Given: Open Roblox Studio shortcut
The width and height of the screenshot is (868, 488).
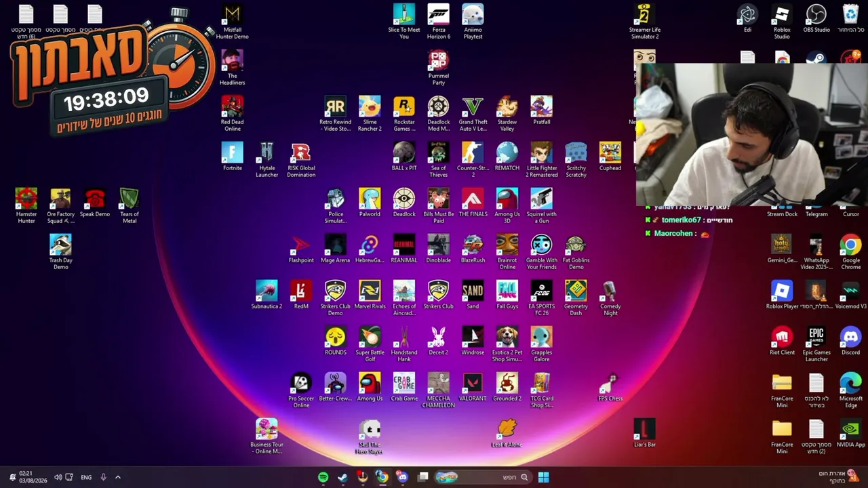Looking at the screenshot, I should coord(782,22).
